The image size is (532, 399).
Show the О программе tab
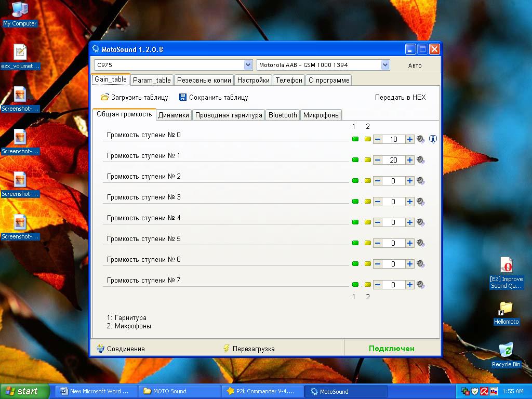click(329, 80)
